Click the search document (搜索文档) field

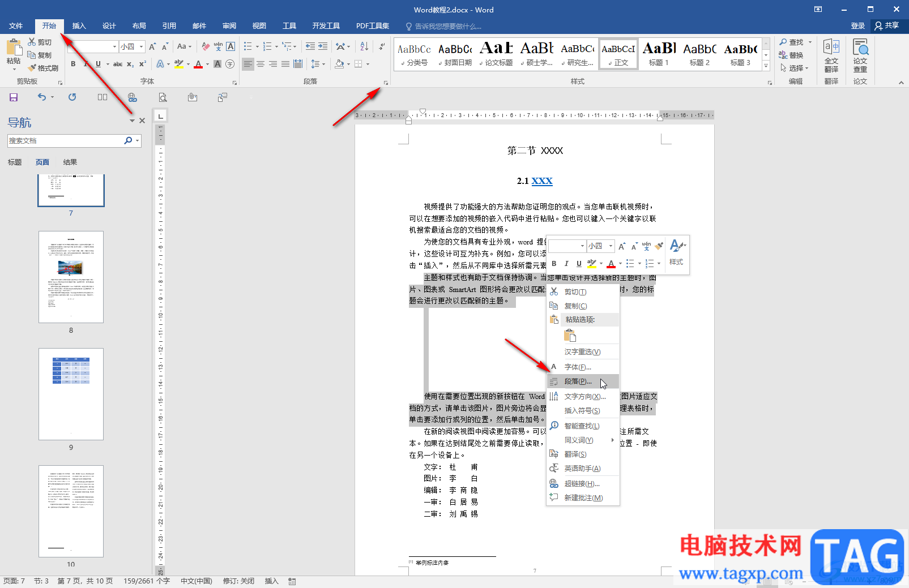(65, 140)
